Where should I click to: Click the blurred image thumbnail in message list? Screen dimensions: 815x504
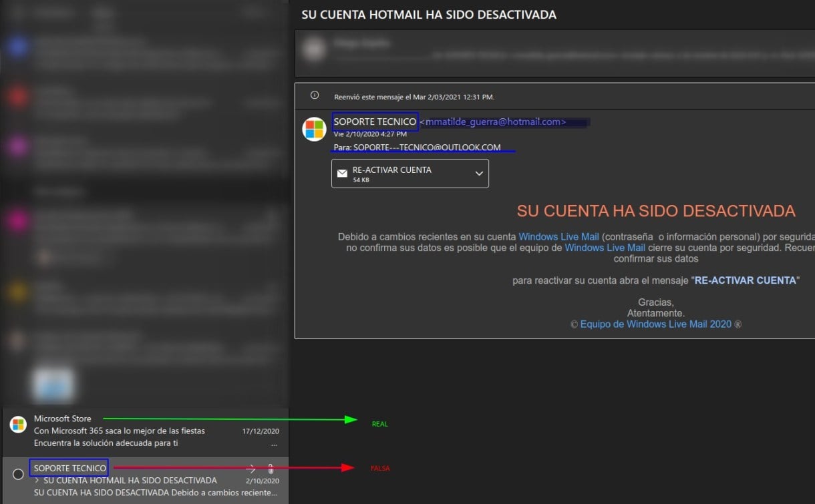pos(53,384)
